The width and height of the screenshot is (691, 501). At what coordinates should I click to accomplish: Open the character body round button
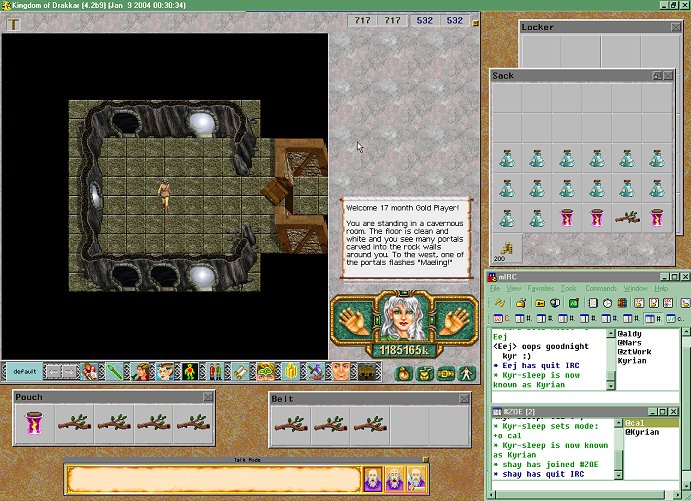pyautogui.click(x=466, y=374)
